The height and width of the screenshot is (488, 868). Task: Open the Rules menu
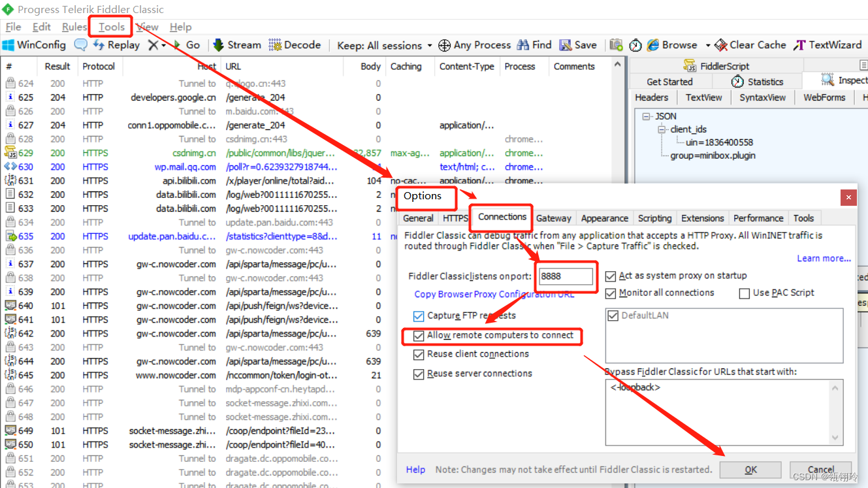pos(74,27)
